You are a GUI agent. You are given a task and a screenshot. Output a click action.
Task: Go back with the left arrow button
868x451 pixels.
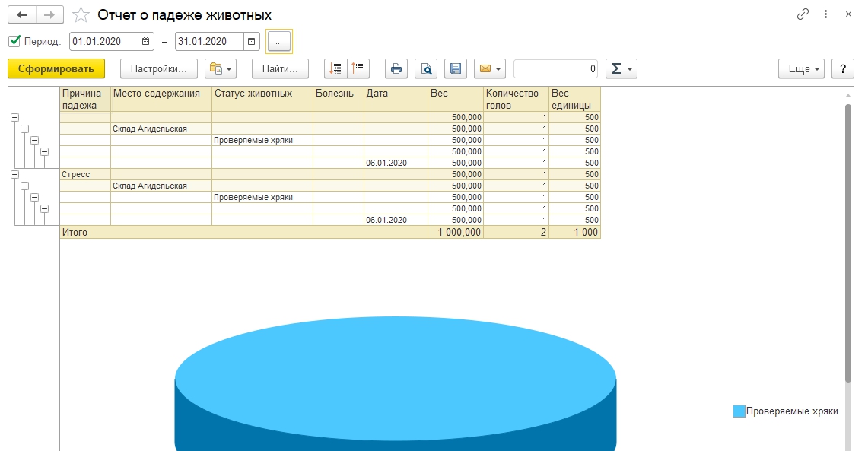(22, 15)
